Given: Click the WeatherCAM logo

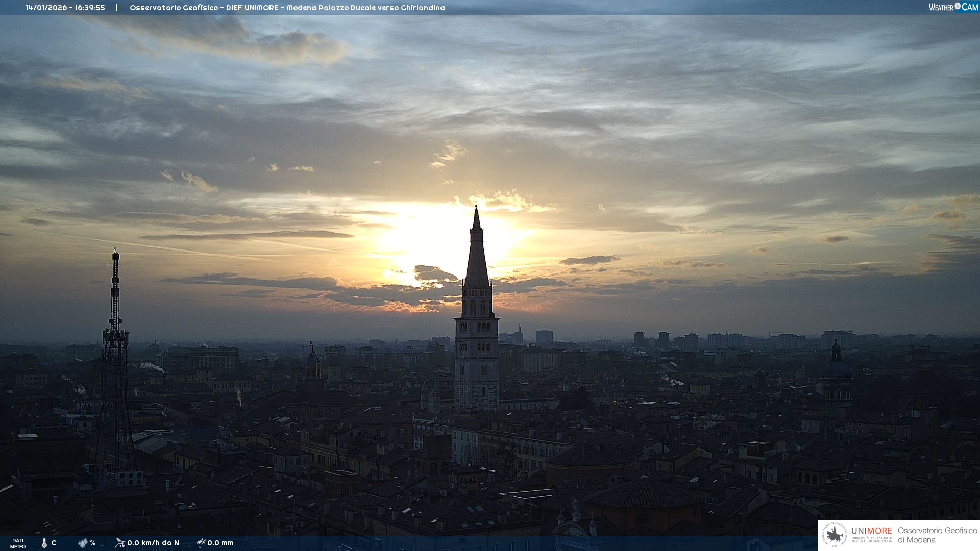Looking at the screenshot, I should coord(953,7).
